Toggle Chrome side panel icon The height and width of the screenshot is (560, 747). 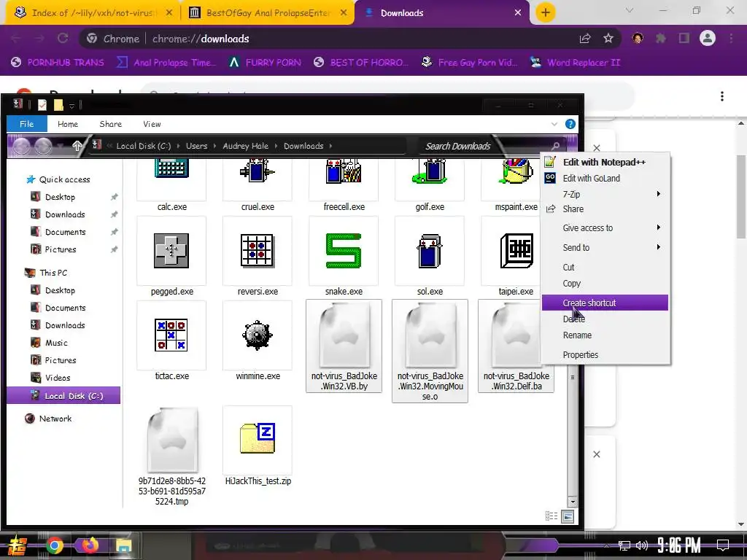pos(684,39)
